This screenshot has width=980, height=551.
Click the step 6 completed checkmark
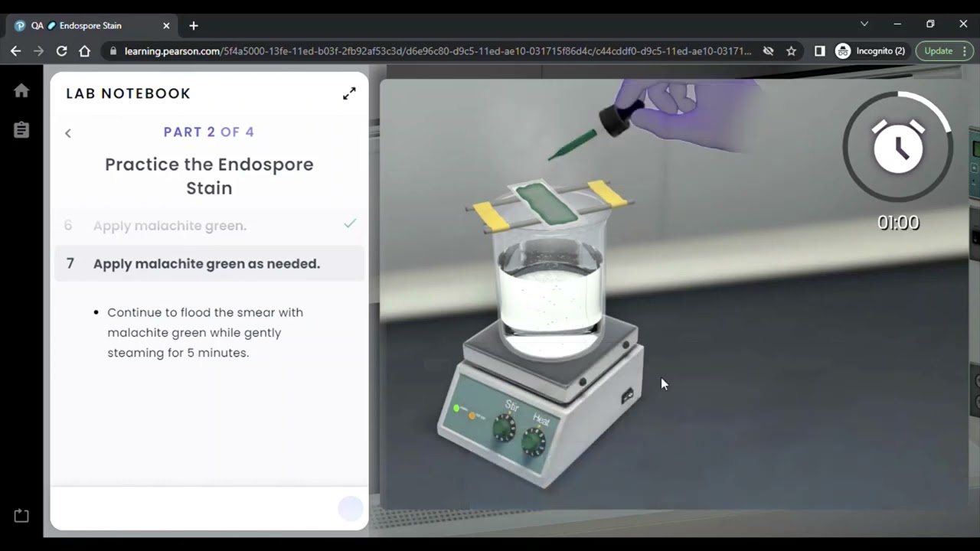click(350, 224)
